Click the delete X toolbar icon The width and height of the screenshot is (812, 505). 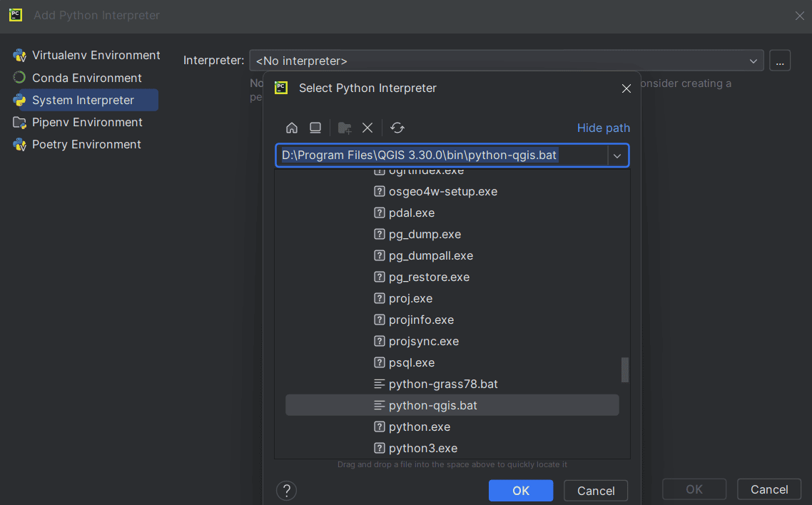tap(367, 128)
